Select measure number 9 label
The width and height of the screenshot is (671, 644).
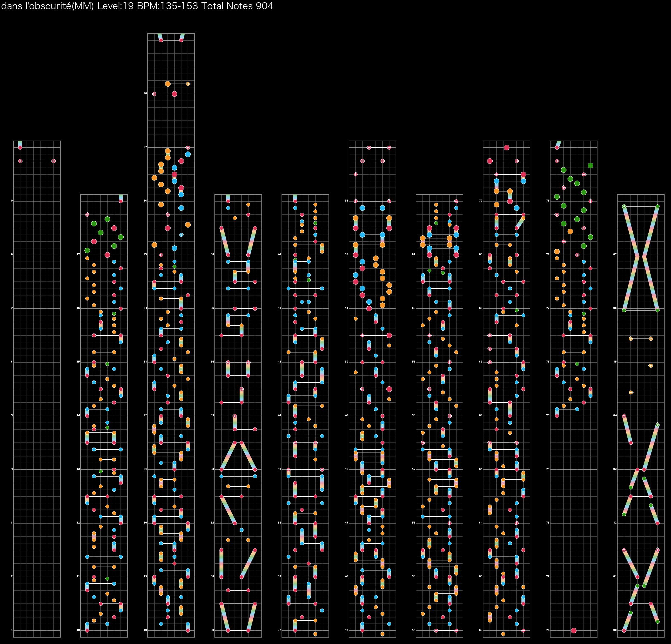point(12,201)
